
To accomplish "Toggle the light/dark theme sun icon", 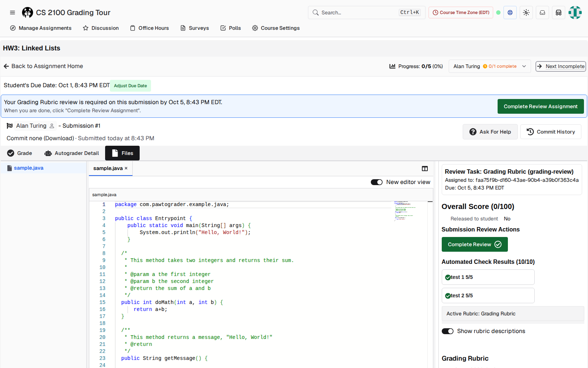I will pos(526,13).
